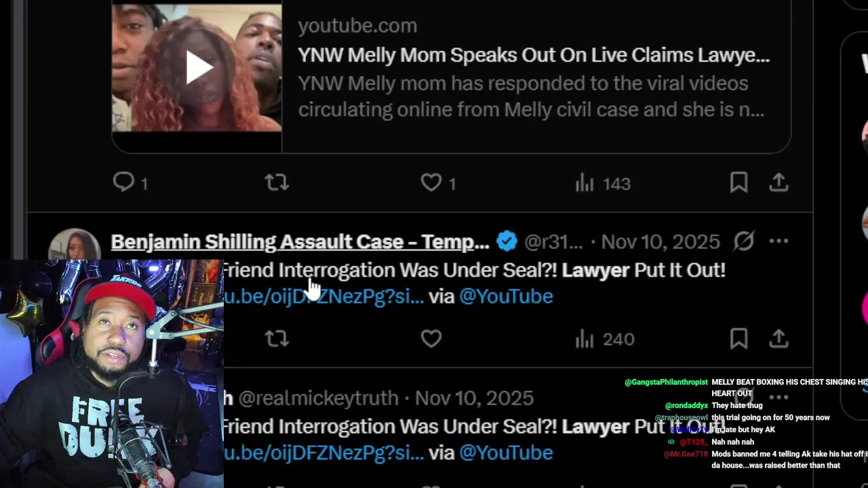The image size is (868, 488).
Task: Bookmark the YNW Melly Mom video post
Action: pyautogui.click(x=738, y=182)
